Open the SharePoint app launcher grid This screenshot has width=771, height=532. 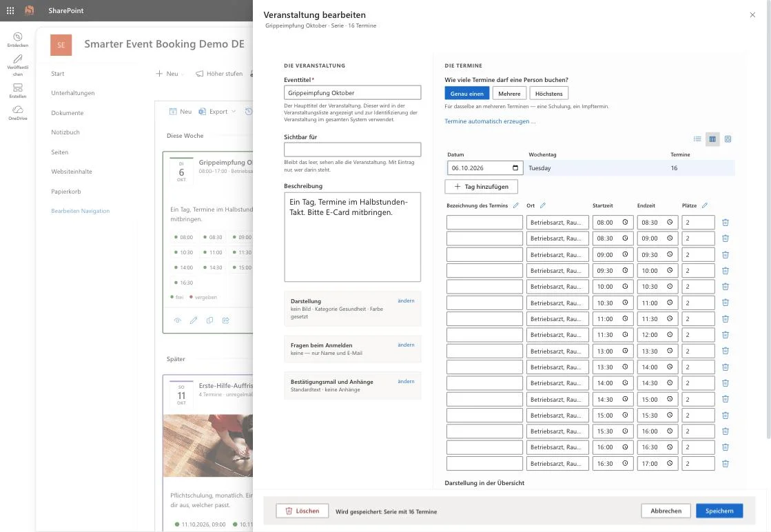coord(10,10)
